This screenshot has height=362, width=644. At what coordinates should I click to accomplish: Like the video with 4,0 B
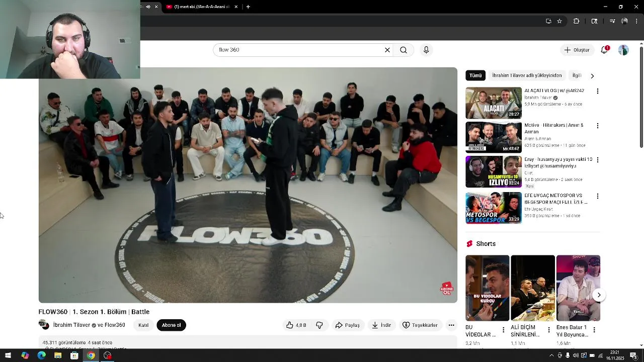[296, 325]
